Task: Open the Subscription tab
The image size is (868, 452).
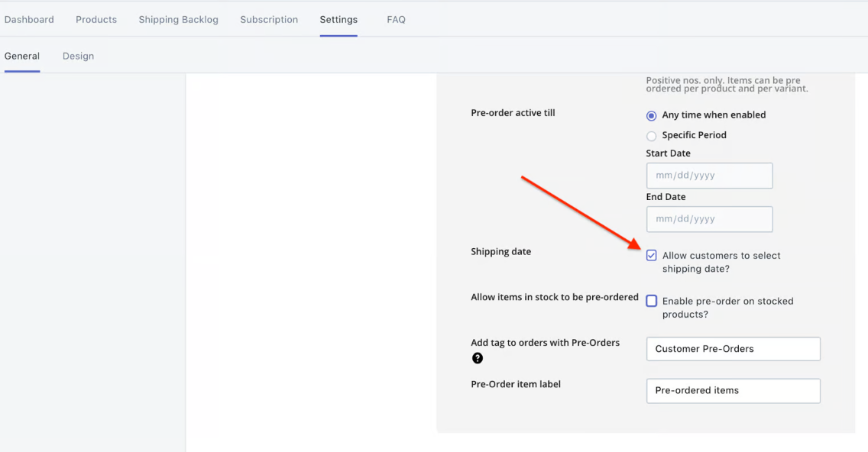Action: [269, 19]
